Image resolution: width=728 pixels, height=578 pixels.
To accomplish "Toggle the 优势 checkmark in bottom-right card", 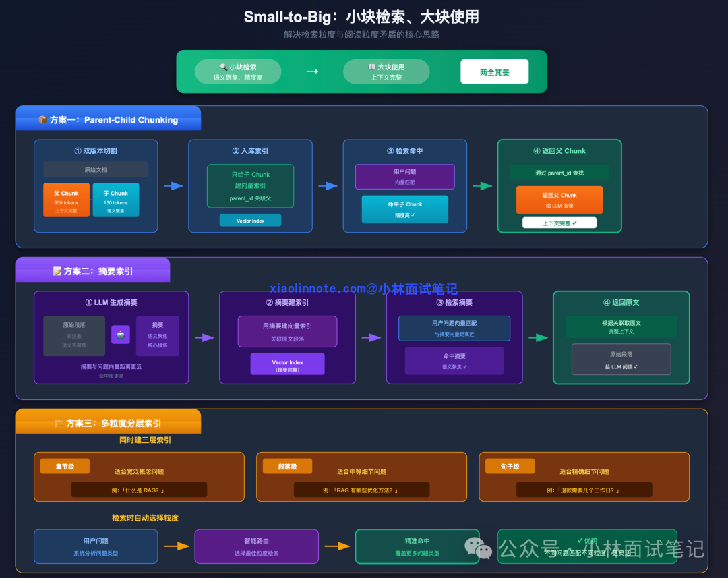I will [x=586, y=541].
